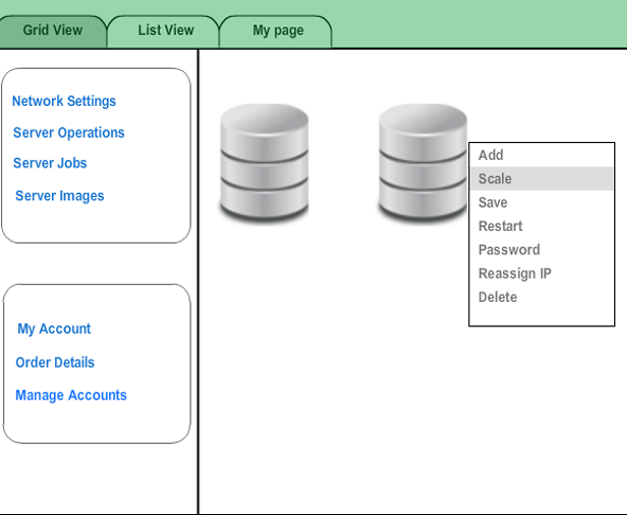Screen dimensions: 627x515
Task: Open the Server Jobs link
Action: pos(50,163)
